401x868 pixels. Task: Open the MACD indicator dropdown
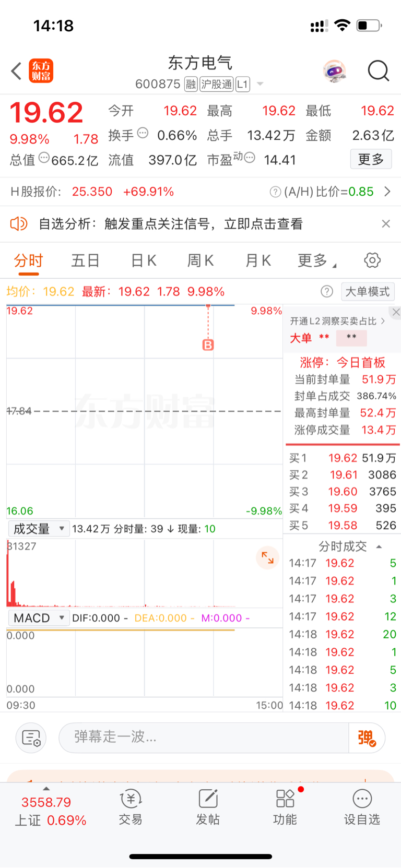pyautogui.click(x=39, y=618)
